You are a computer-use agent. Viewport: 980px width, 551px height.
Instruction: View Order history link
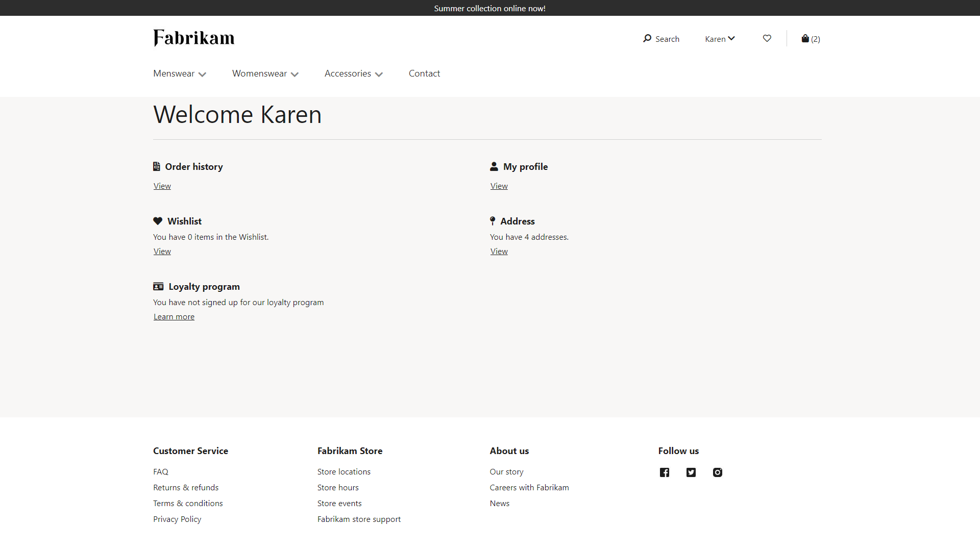161,186
